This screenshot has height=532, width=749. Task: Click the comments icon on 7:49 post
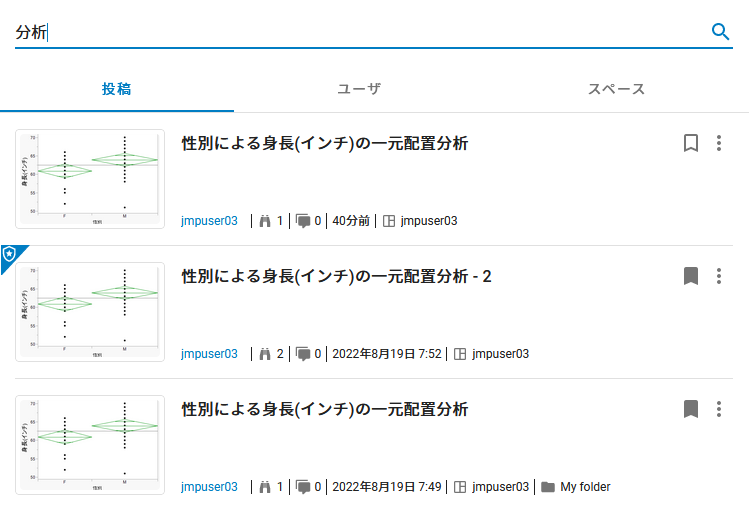tap(303, 487)
